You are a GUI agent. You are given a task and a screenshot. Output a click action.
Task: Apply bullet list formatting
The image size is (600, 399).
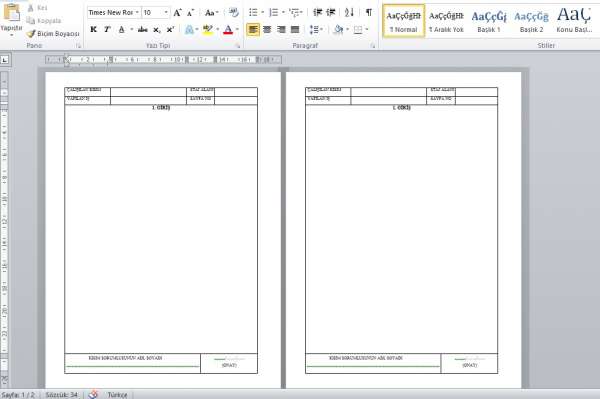(x=253, y=13)
